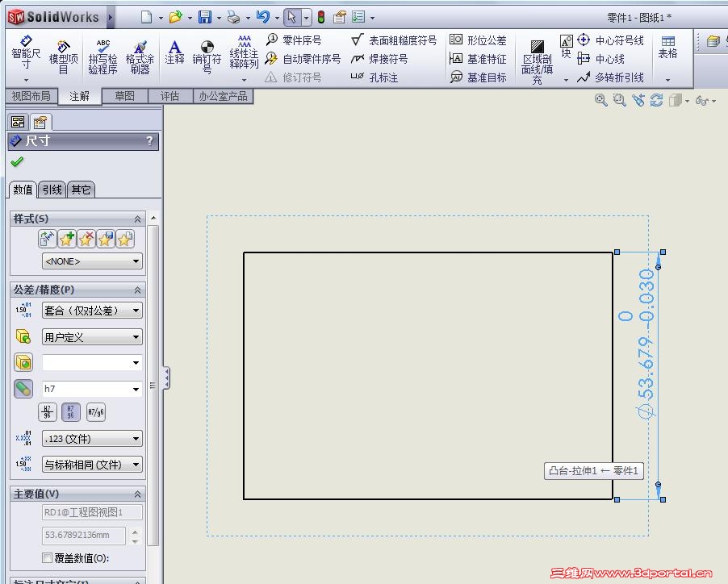
Task: Open the style <NONE> dropdown
Action: pos(92,261)
